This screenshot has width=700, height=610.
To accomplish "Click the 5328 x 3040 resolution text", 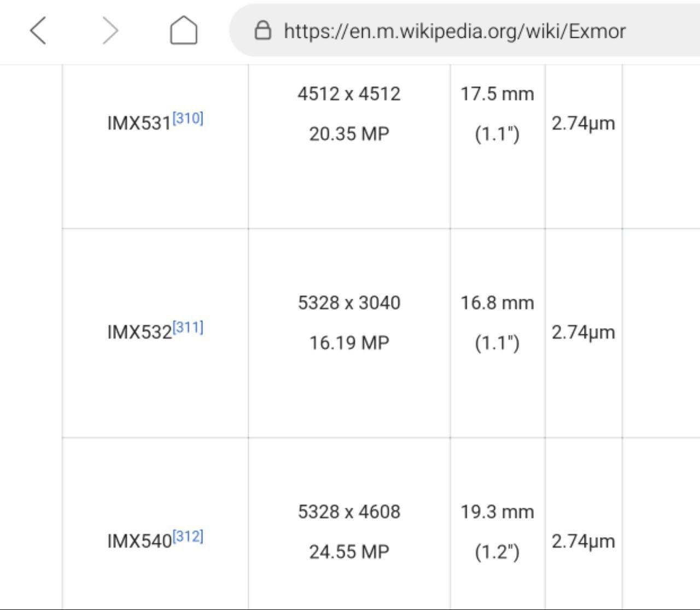I will [349, 303].
